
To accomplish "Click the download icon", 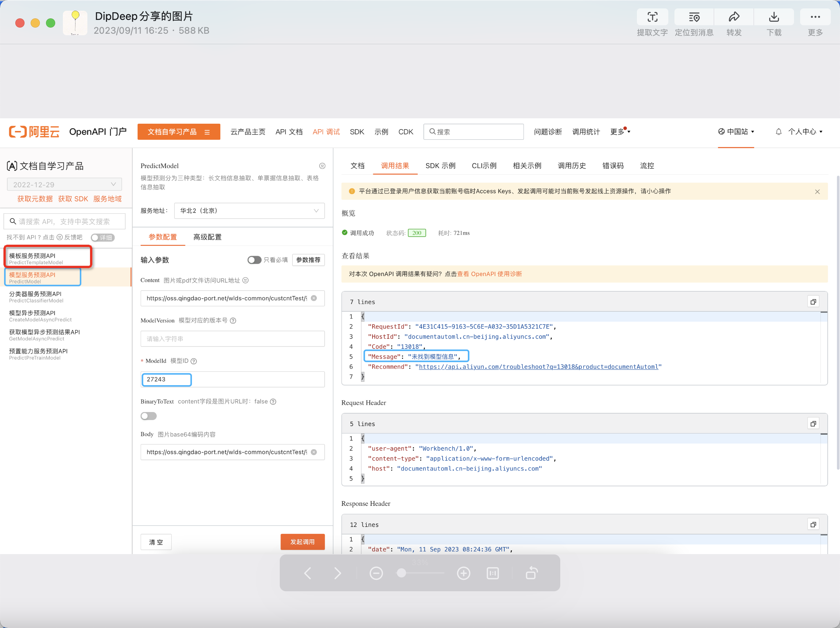I will pyautogui.click(x=774, y=17).
